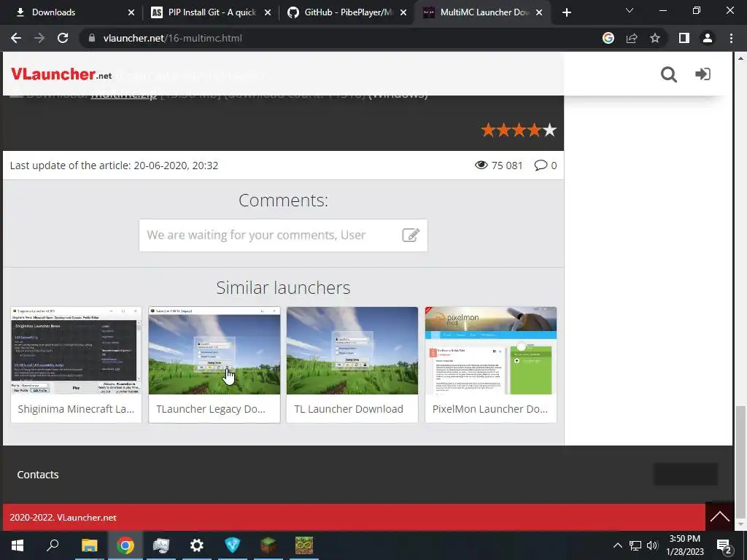Click the browser back arrow
The image size is (747, 560).
(16, 38)
